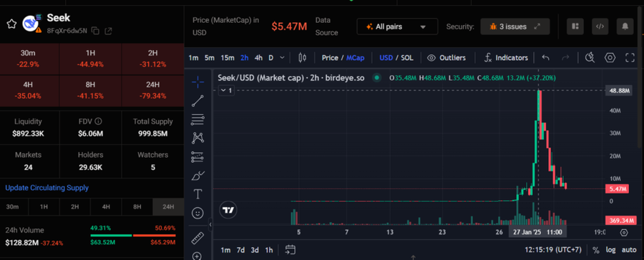Select the 8H volume stats tab

137,207
